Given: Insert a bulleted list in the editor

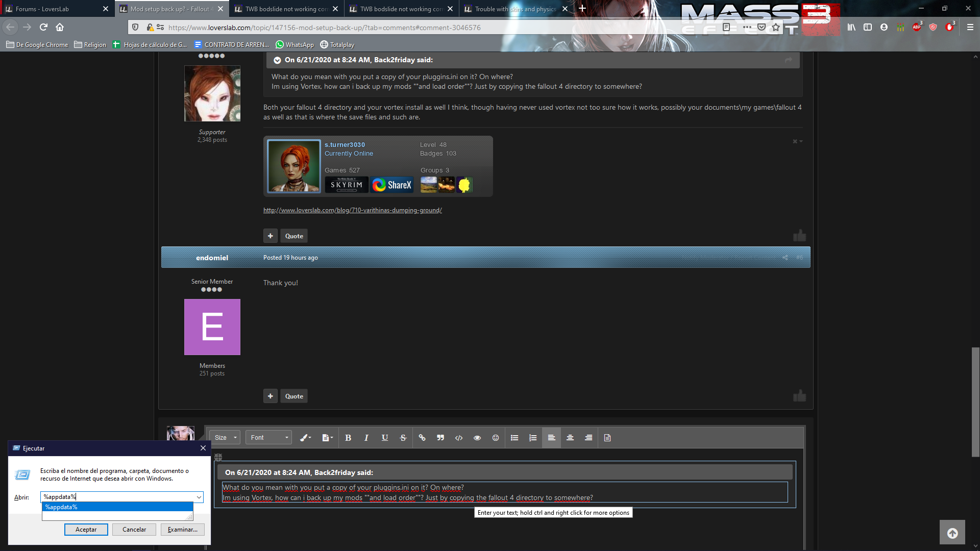Looking at the screenshot, I should click(514, 438).
